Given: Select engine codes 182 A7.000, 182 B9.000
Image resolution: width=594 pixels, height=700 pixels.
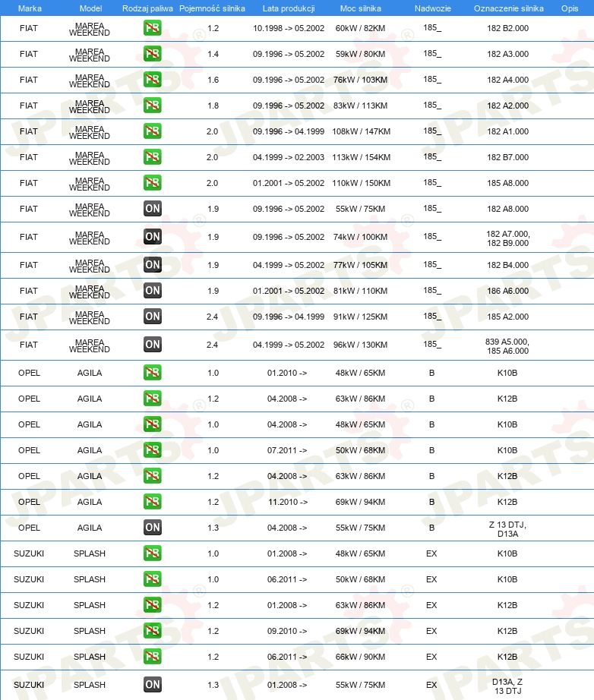Looking at the screenshot, I should (x=508, y=238).
